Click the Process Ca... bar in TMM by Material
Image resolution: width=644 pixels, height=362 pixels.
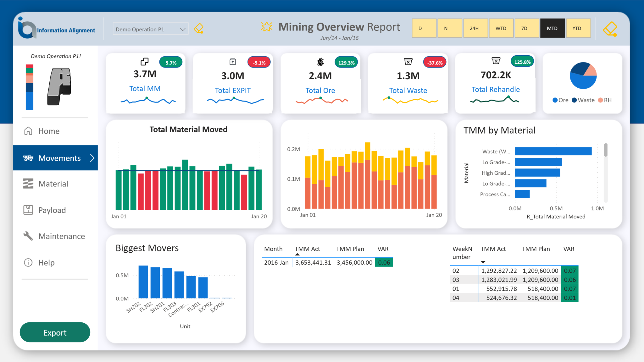[522, 194]
